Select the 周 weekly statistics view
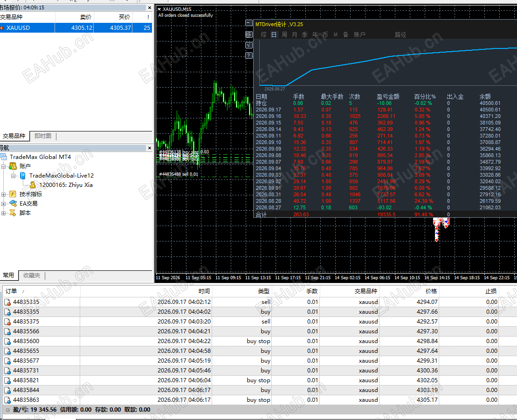 point(284,34)
